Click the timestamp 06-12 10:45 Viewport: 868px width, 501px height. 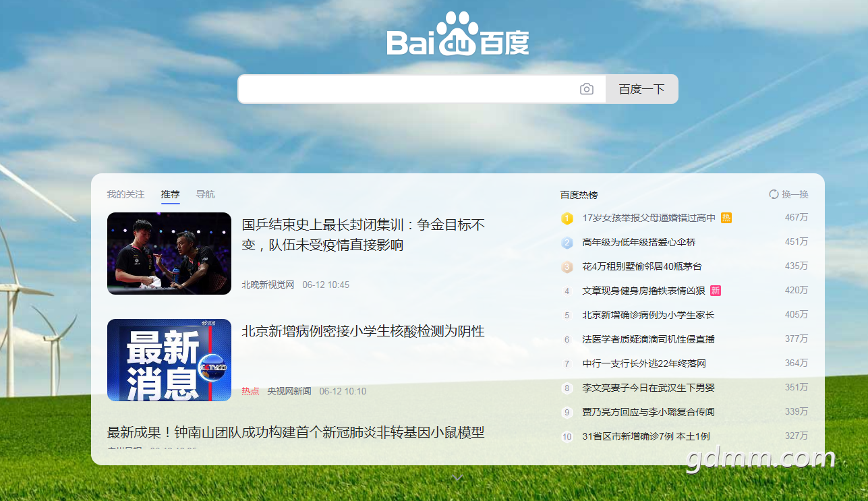click(326, 285)
